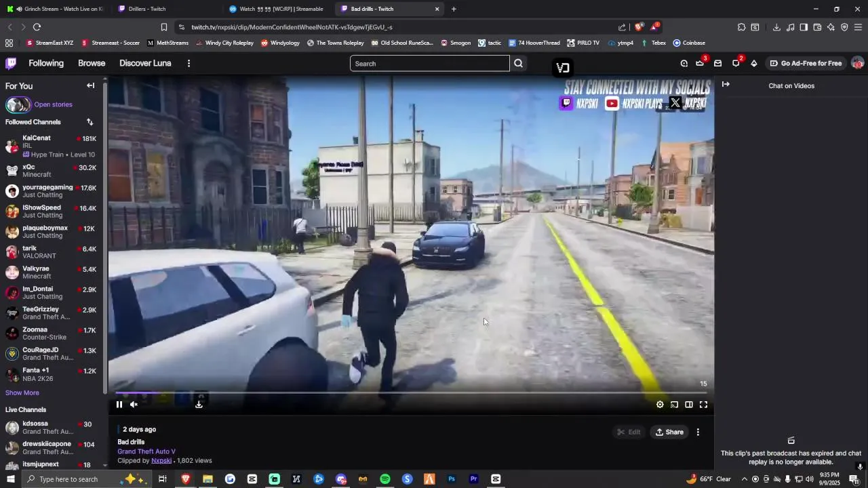Share page from address bar

tap(622, 27)
